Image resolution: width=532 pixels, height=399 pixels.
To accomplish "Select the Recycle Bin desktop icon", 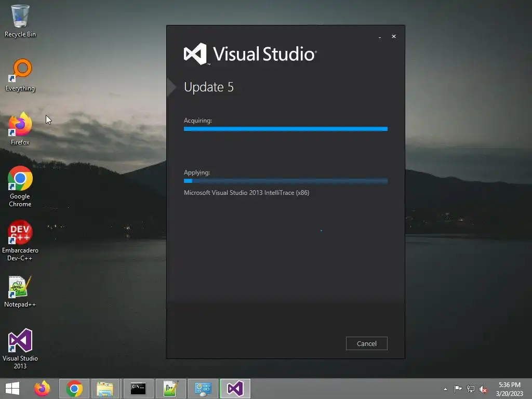I will click(x=20, y=21).
